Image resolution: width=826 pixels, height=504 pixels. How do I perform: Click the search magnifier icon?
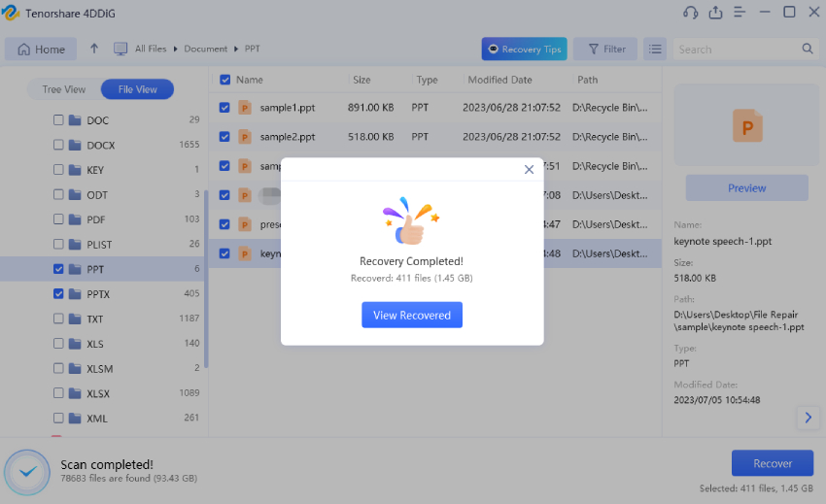point(807,49)
